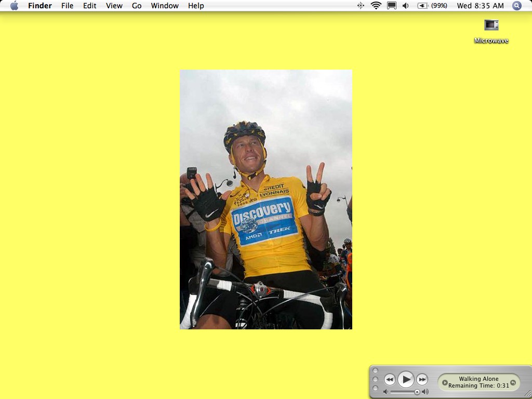Click the cyclist photo on the desktop
Screen dimensions: 532x399
(x=266, y=199)
